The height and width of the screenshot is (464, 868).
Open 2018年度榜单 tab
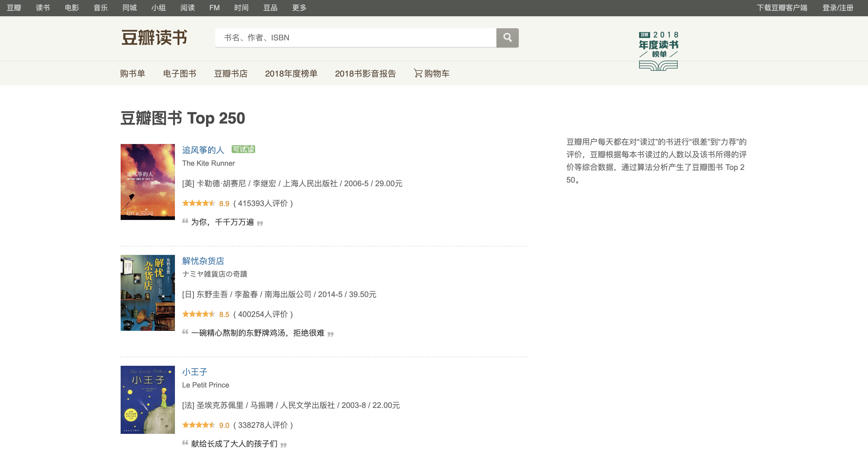click(291, 74)
